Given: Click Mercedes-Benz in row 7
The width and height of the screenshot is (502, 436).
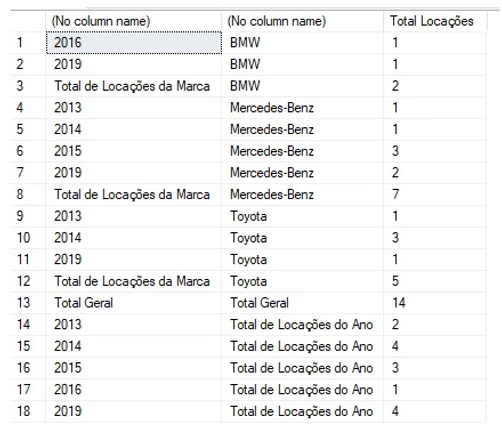Looking at the screenshot, I should 302,173.
